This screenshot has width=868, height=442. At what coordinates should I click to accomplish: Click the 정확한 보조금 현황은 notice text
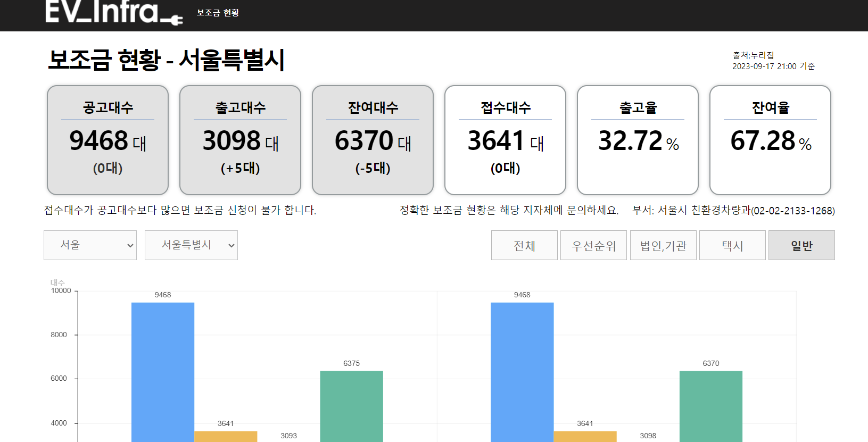click(509, 210)
